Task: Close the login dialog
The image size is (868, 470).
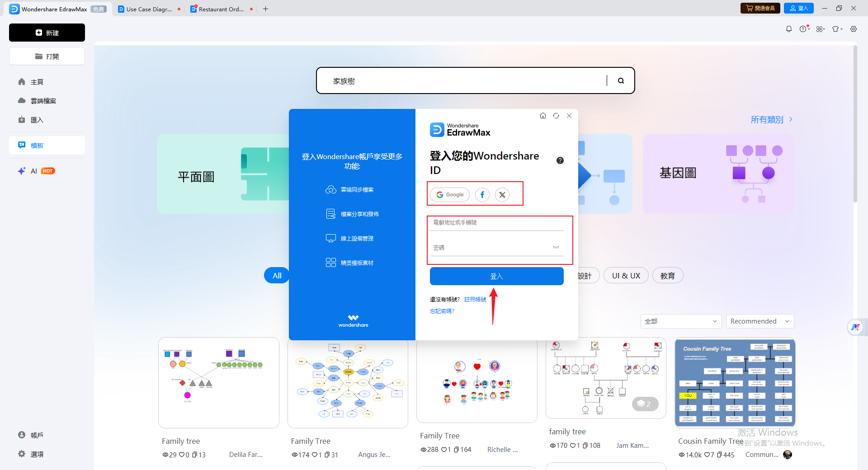Action: pos(569,116)
